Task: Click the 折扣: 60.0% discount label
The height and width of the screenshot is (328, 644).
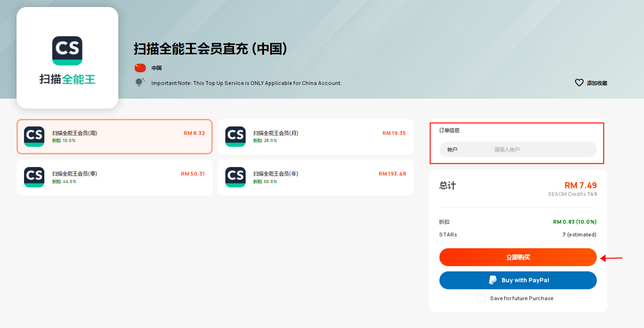Action: [265, 182]
